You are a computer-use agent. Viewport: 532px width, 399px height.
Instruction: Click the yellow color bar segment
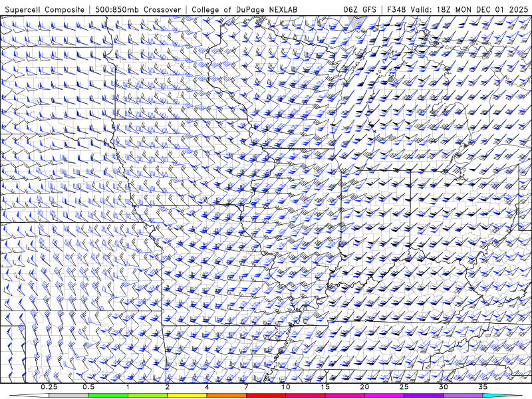187,396
